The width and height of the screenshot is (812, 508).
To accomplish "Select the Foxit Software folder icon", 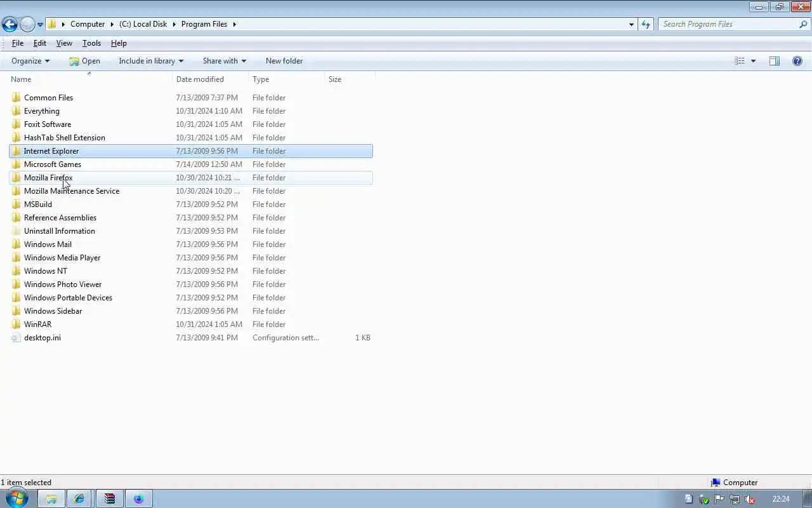I will 16,124.
